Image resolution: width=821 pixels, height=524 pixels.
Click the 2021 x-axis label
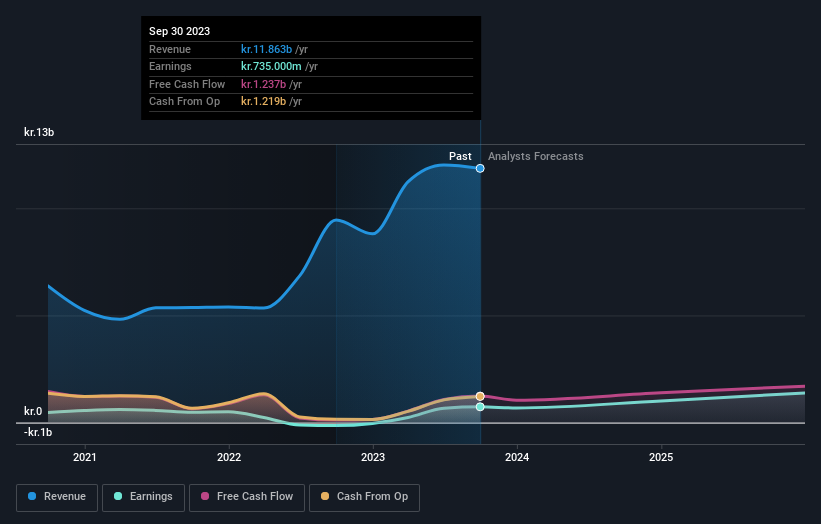pyautogui.click(x=85, y=457)
